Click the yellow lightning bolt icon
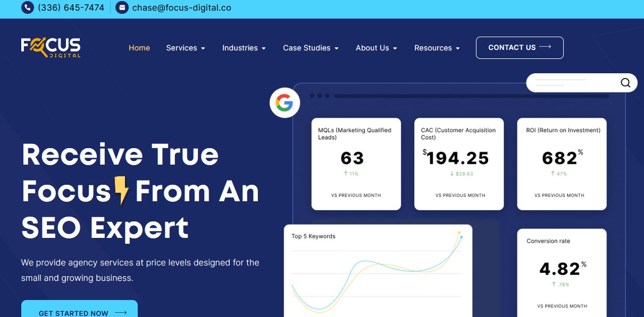 [122, 191]
